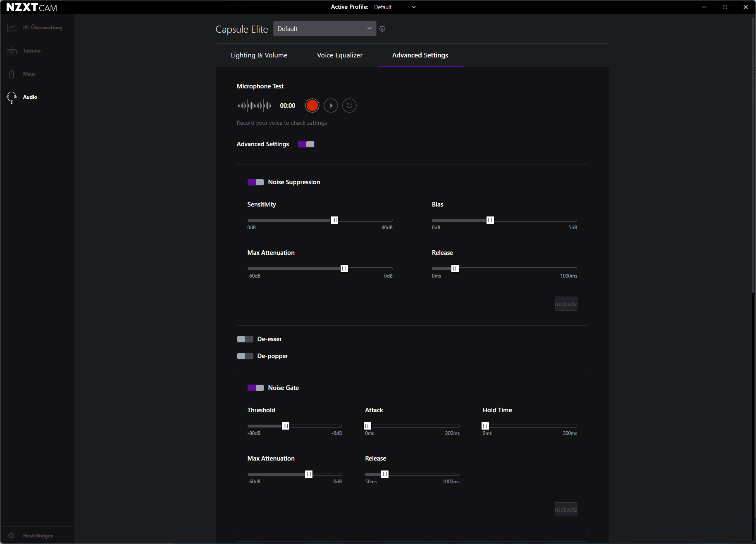The image size is (756, 544).
Task: Click the Capsule Elite device title
Action: pyautogui.click(x=242, y=29)
